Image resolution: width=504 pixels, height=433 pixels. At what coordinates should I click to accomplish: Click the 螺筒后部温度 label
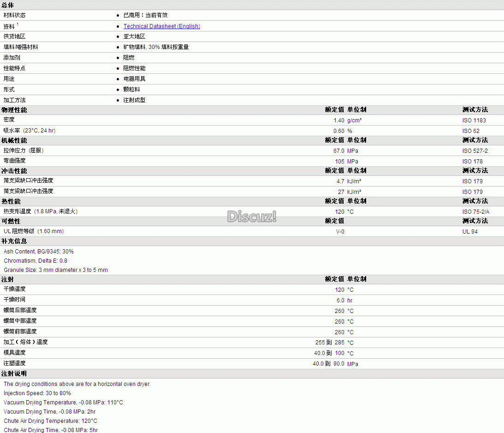pos(20,310)
